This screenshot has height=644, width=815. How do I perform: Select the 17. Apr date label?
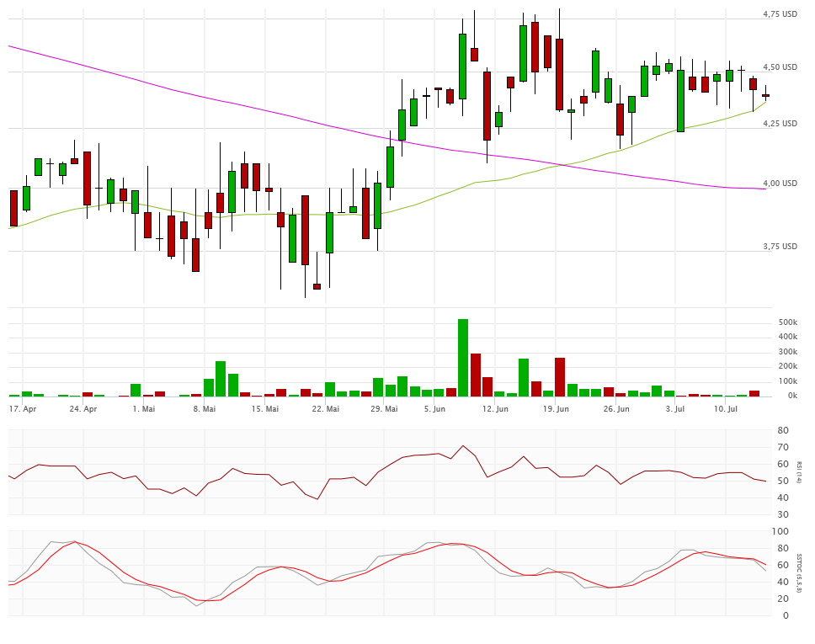pos(23,409)
